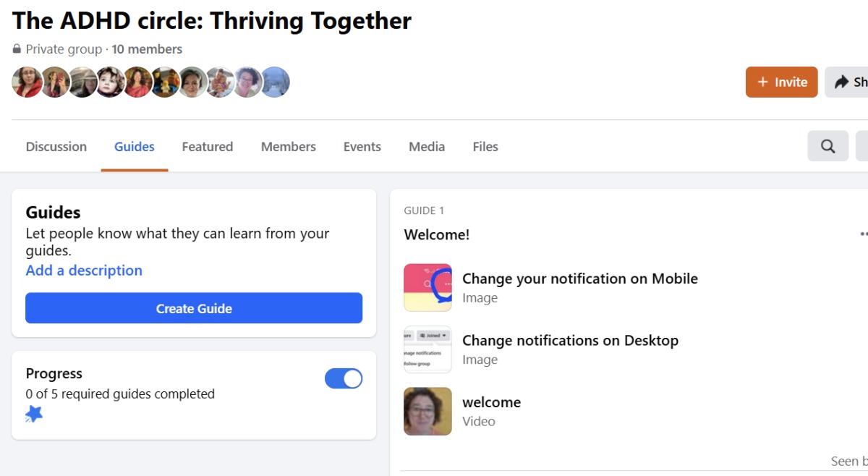The height and width of the screenshot is (476, 868).
Task: Open "Change notifications on Desktop" item
Action: [570, 341]
